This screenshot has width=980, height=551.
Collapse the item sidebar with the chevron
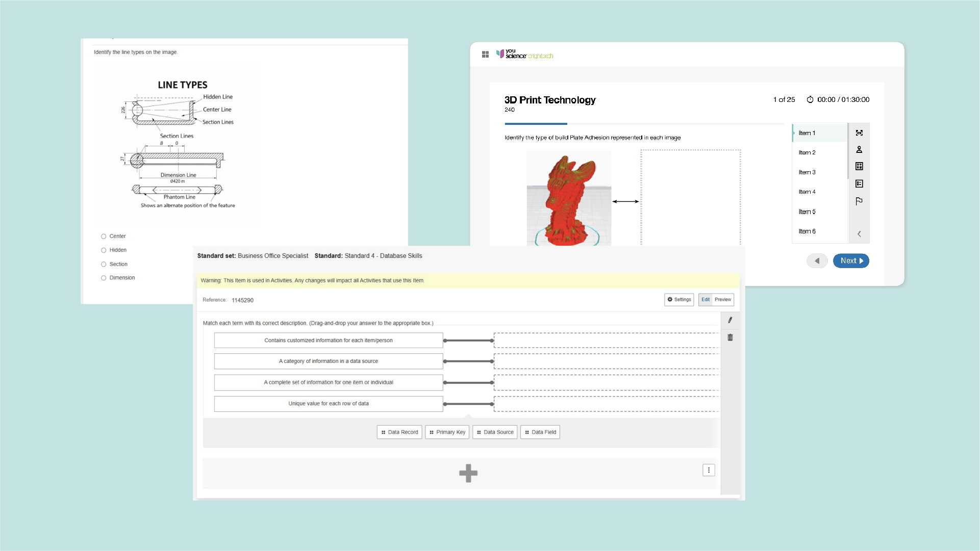(860, 233)
